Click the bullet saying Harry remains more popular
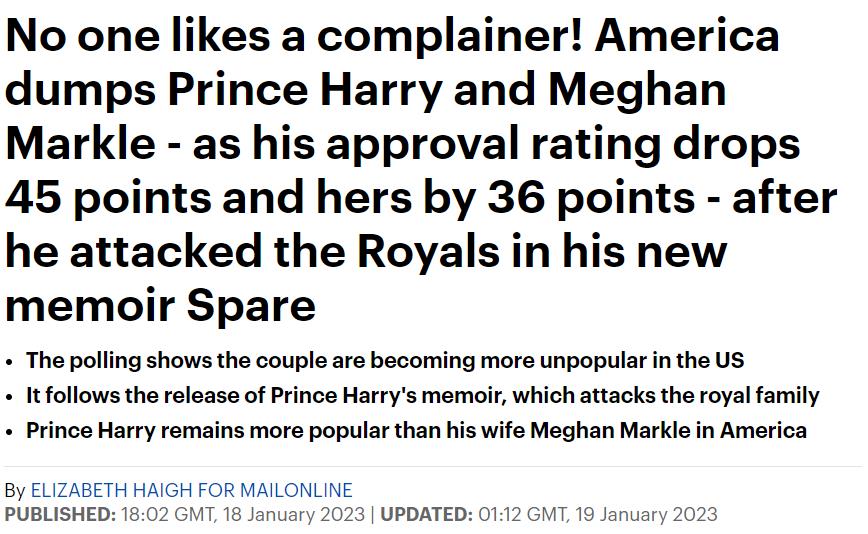 (x=416, y=431)
